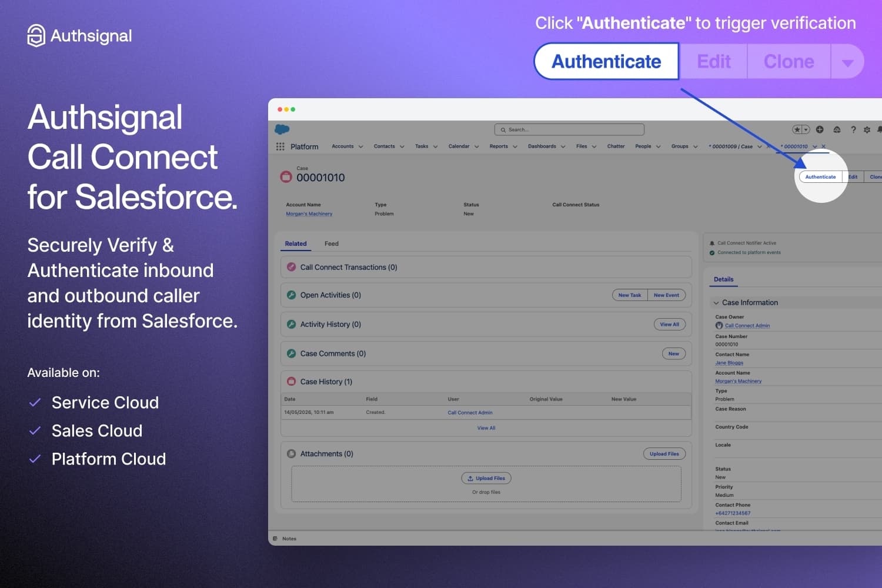Click the small Edit button on the case
882x588 pixels.
(x=853, y=177)
